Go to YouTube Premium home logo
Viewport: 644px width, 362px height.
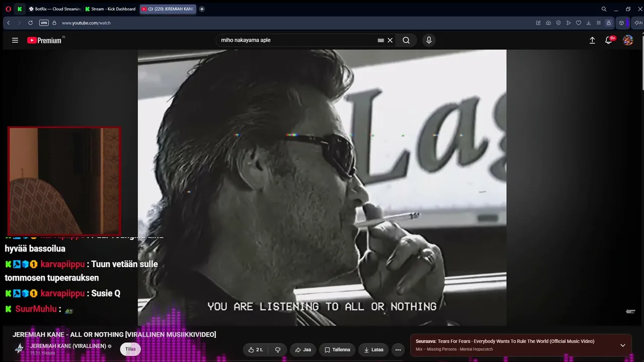[44, 40]
